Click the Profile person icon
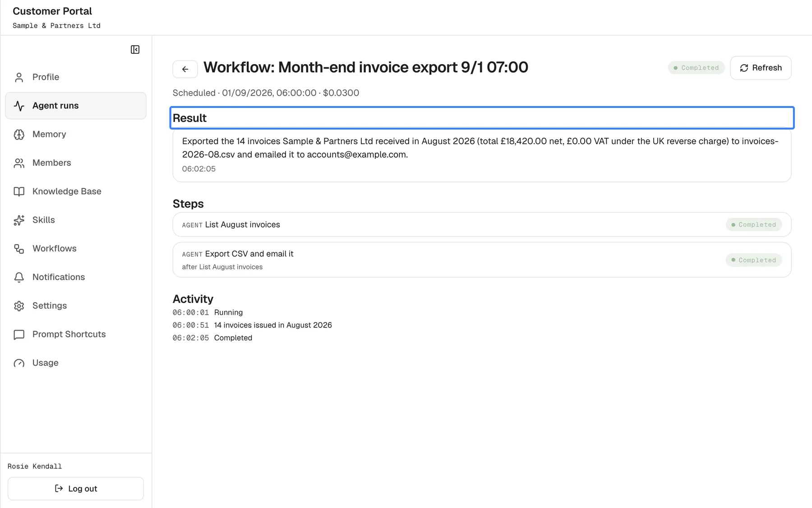This screenshot has height=508, width=812. pos(19,77)
